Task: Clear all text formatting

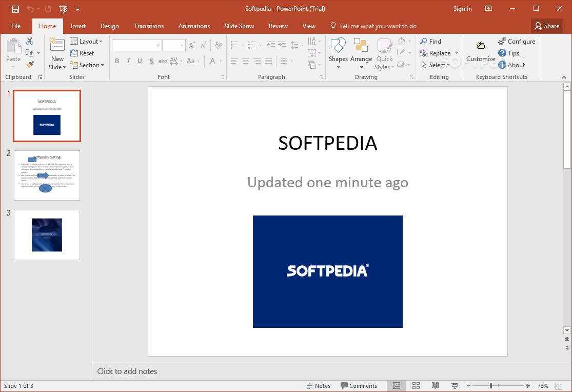Action: point(219,45)
